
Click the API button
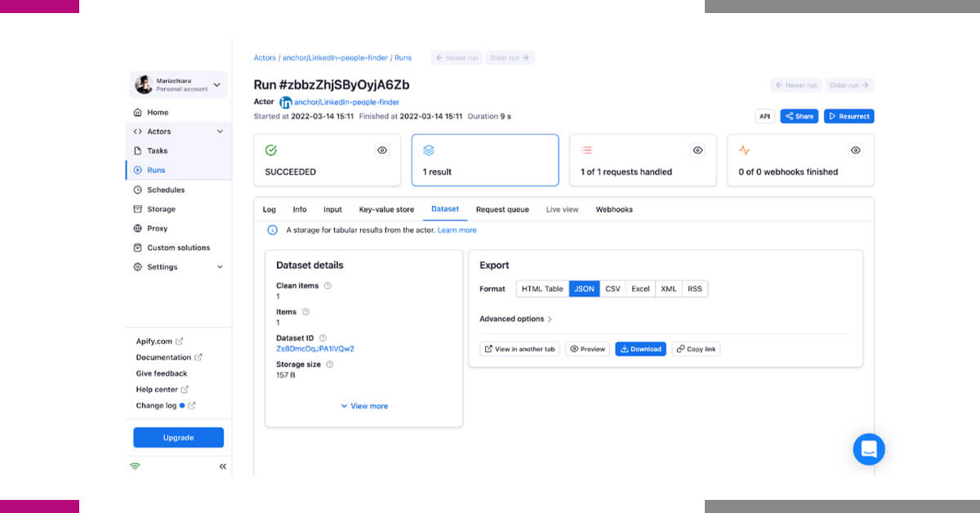tap(765, 116)
